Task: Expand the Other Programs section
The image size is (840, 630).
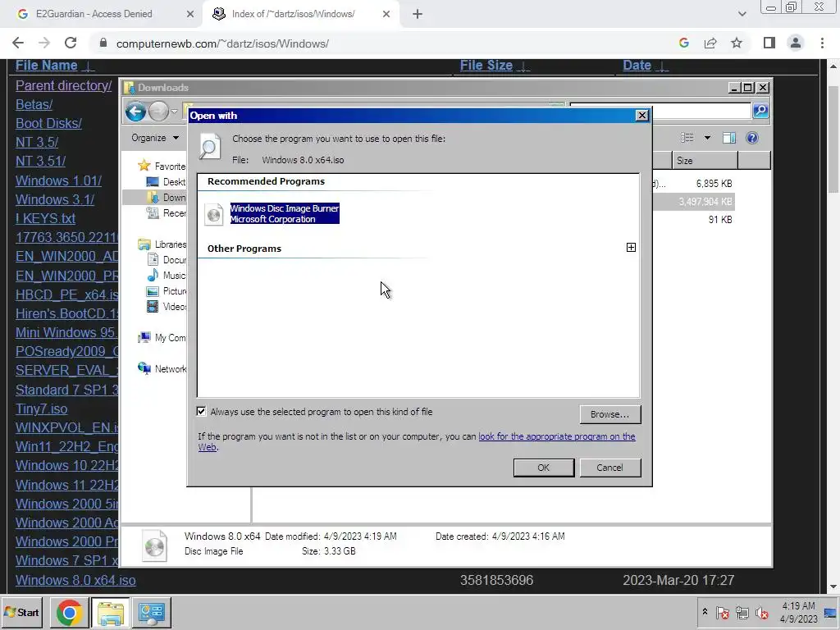Action: [x=631, y=248]
